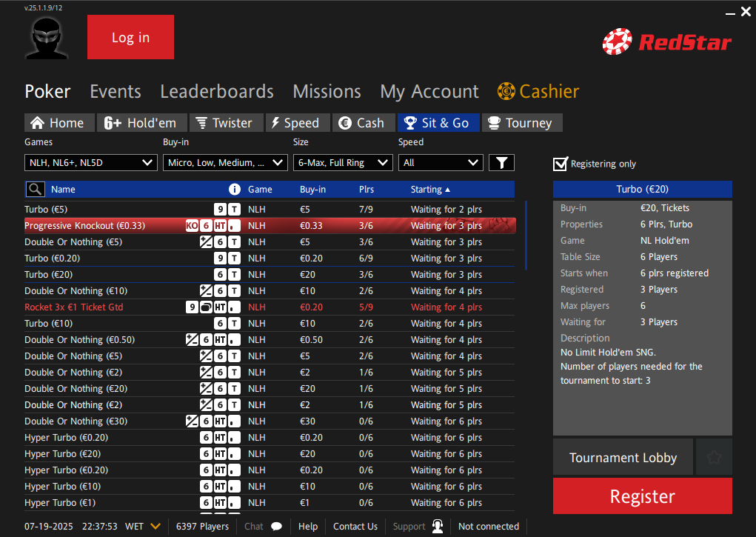The width and height of the screenshot is (756, 537).
Task: Select the Hyper Turbo (€20) row
Action: [270, 453]
